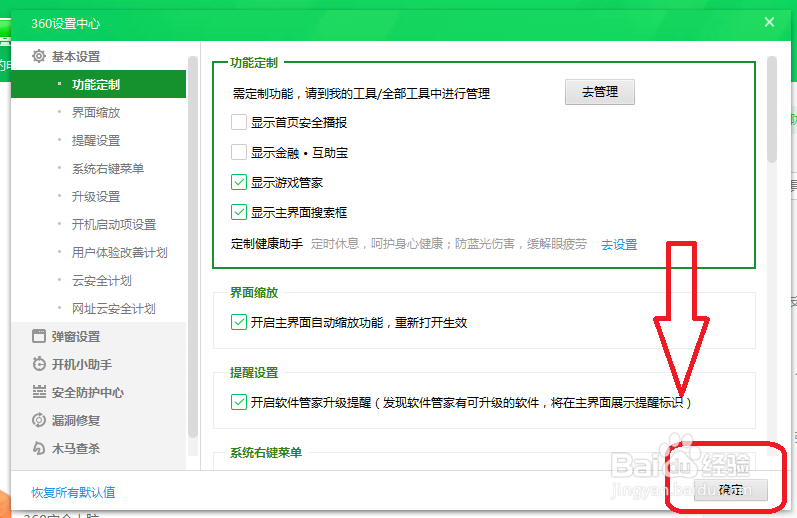Click 恢复所有默认值 link
Screen dimensions: 797x518
73,492
